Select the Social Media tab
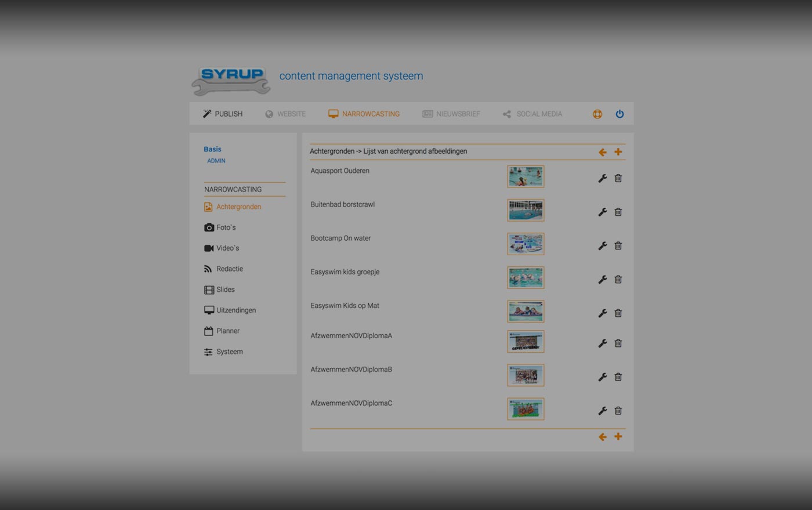812x510 pixels. pyautogui.click(x=532, y=114)
